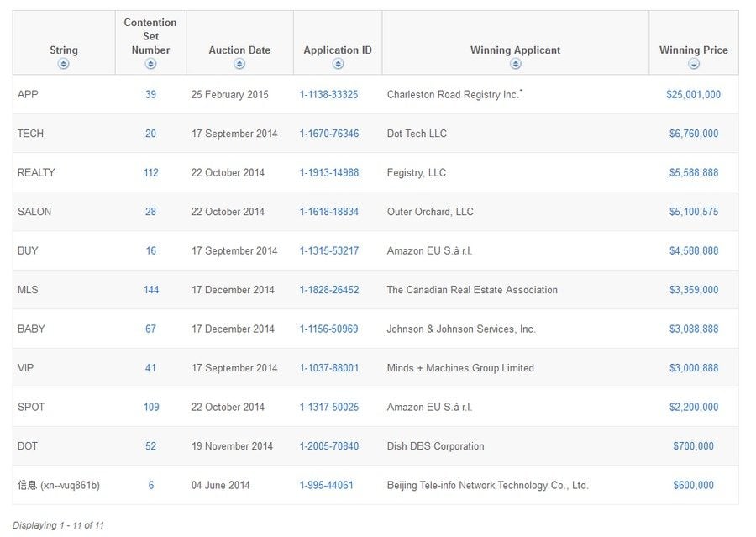756x537 pixels.
Task: View the $4,588,888 winning price for BUY
Action: point(693,251)
